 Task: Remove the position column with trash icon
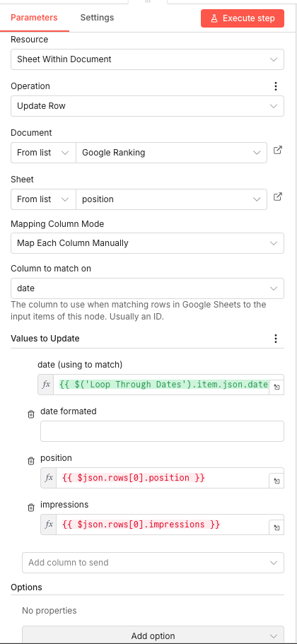(x=31, y=461)
